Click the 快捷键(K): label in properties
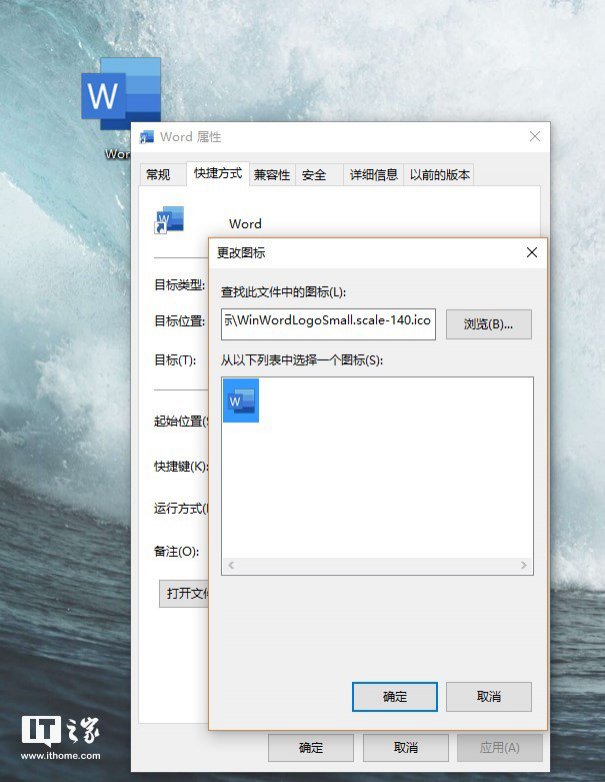This screenshot has height=782, width=605. [181, 466]
